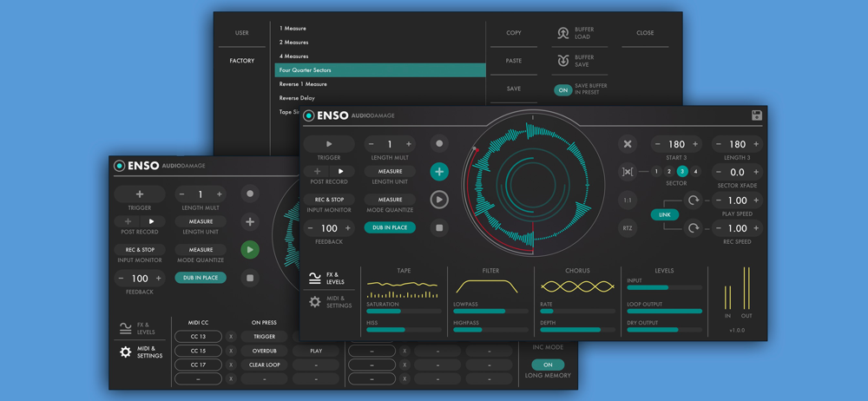868x401 pixels.
Task: Toggle the LINK speed button
Action: tap(665, 214)
